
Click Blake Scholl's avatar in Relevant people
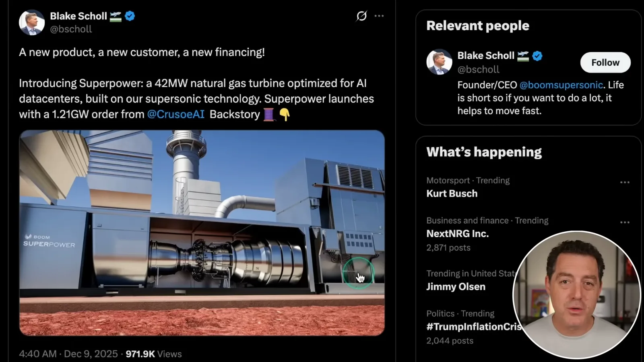pyautogui.click(x=439, y=62)
